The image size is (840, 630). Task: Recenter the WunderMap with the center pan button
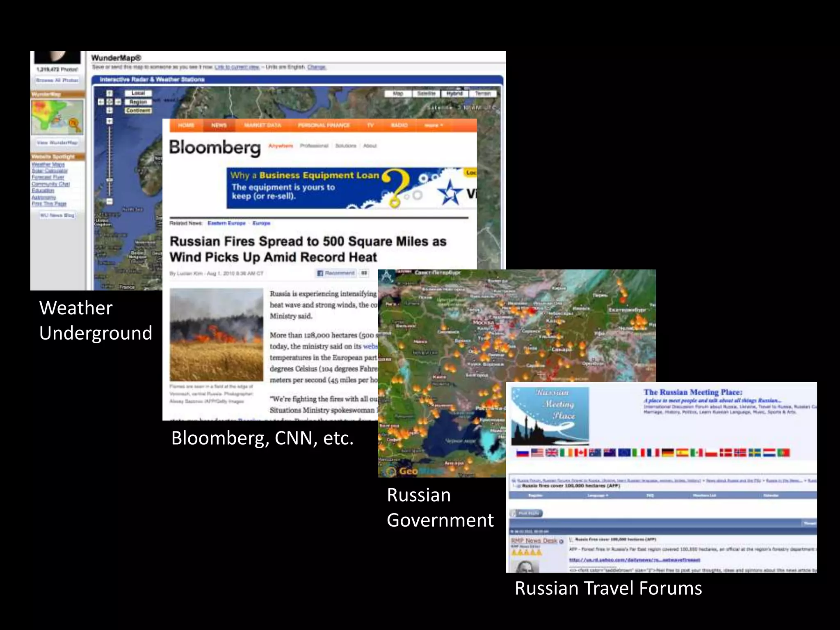pyautogui.click(x=110, y=102)
